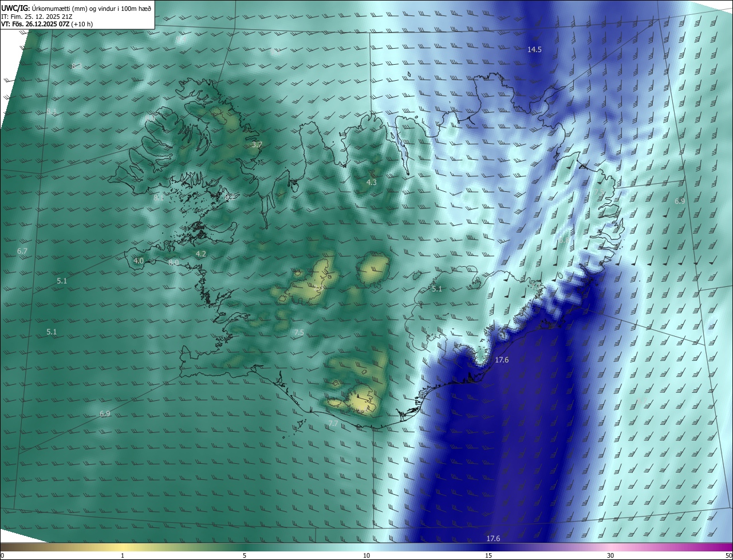Click the 4.2 value label
Viewport: 733px width, 560px height.
coord(201,254)
